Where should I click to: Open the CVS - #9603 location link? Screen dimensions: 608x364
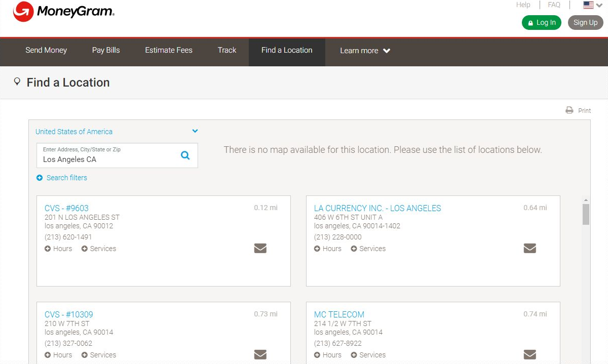point(66,208)
